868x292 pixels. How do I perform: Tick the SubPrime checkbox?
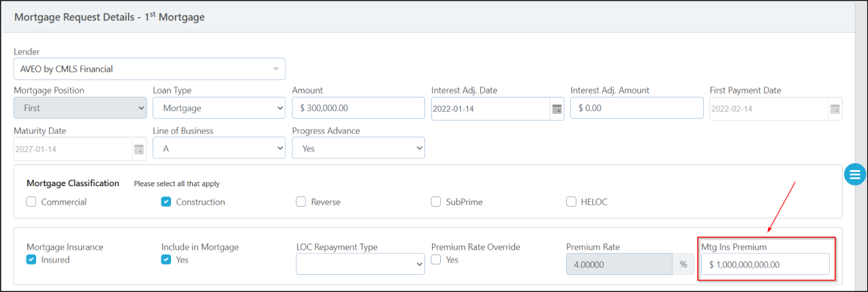click(x=436, y=202)
